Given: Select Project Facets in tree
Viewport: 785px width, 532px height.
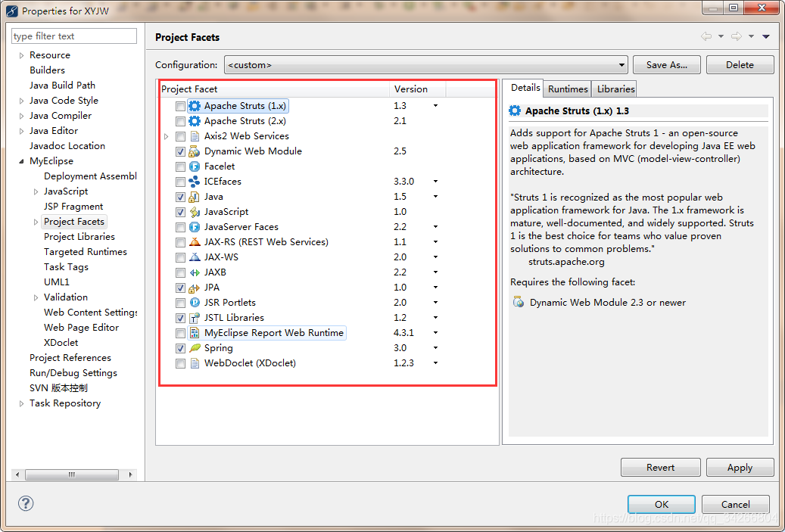Looking at the screenshot, I should tap(74, 221).
